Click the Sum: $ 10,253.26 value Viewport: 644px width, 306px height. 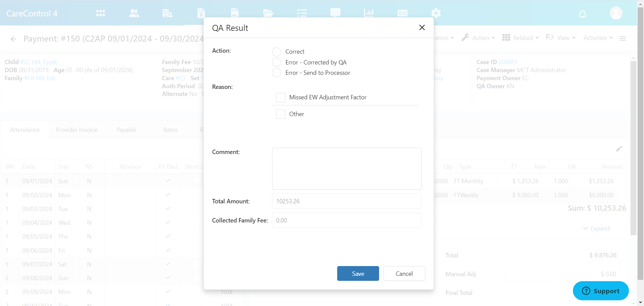597,208
